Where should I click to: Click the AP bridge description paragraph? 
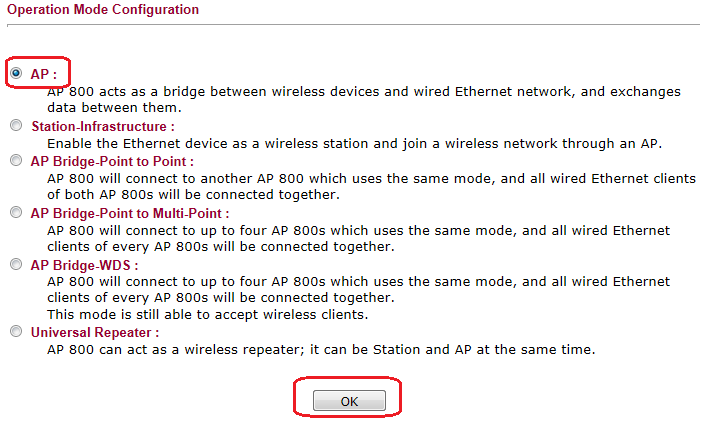(x=364, y=99)
